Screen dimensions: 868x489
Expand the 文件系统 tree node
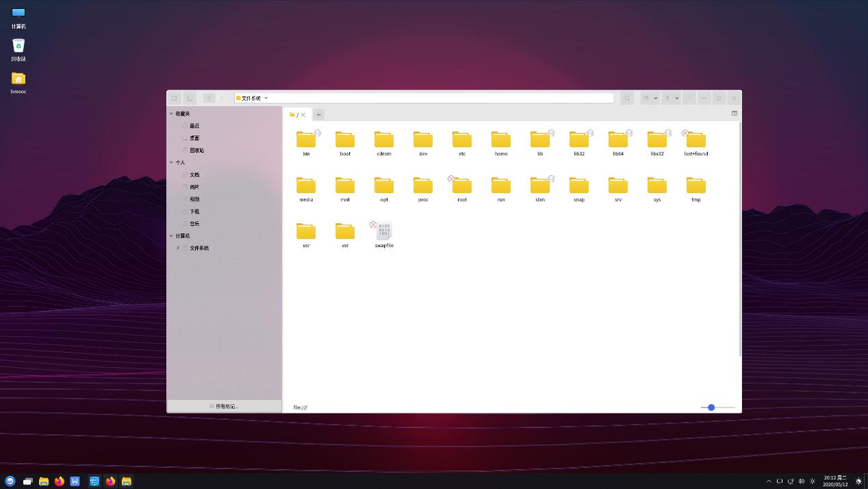coord(178,248)
